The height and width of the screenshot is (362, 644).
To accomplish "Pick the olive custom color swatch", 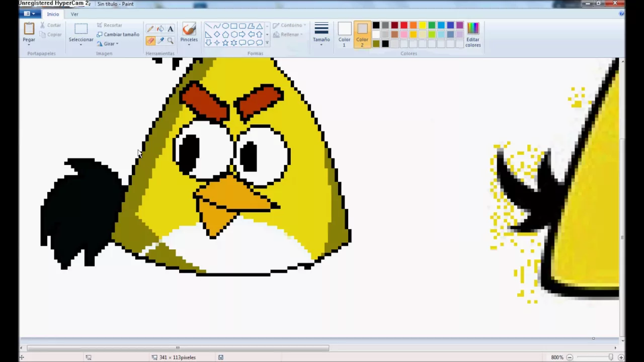I will [x=376, y=44].
